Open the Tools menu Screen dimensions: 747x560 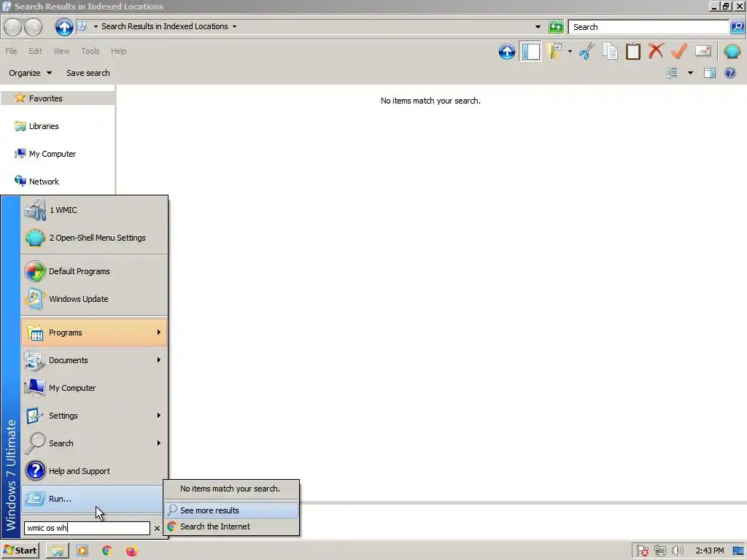pos(90,51)
